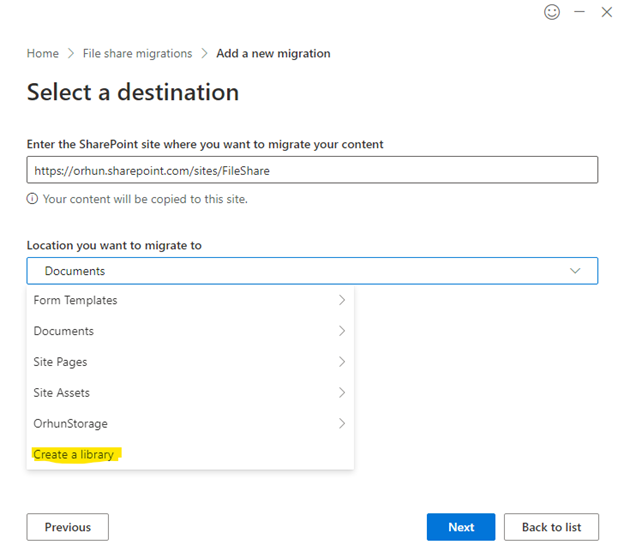Go to Home in the breadcrumb
624x551 pixels.
click(x=42, y=53)
